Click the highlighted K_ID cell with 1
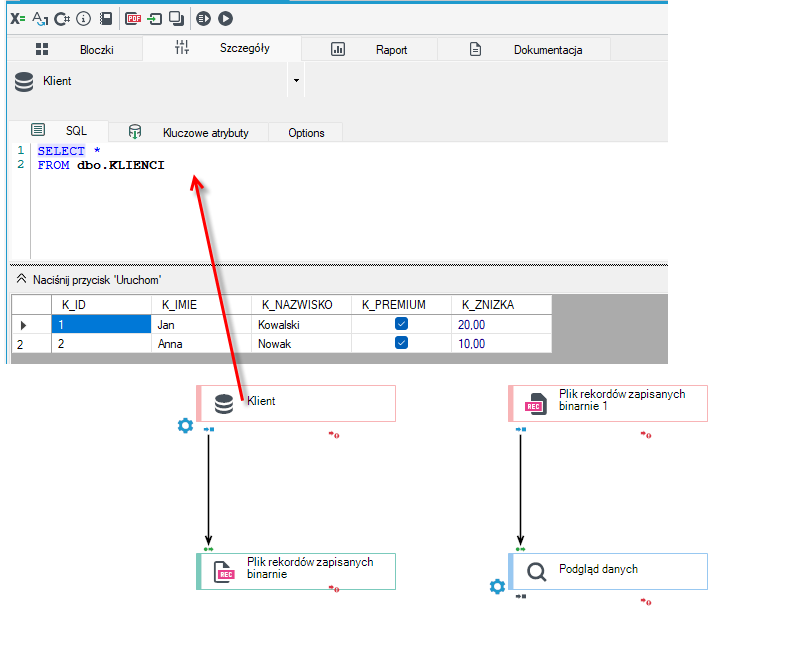 point(101,325)
